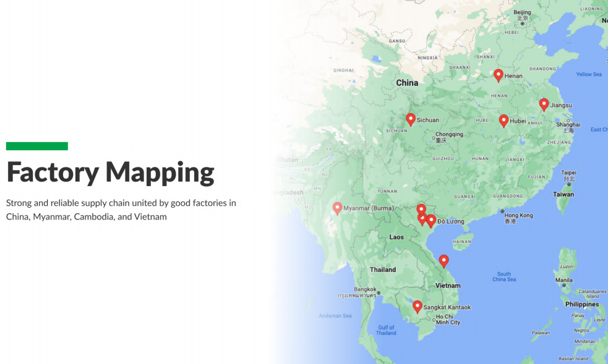Select the QINGHAI province label
Screen dimensions: 608x364
343,70
